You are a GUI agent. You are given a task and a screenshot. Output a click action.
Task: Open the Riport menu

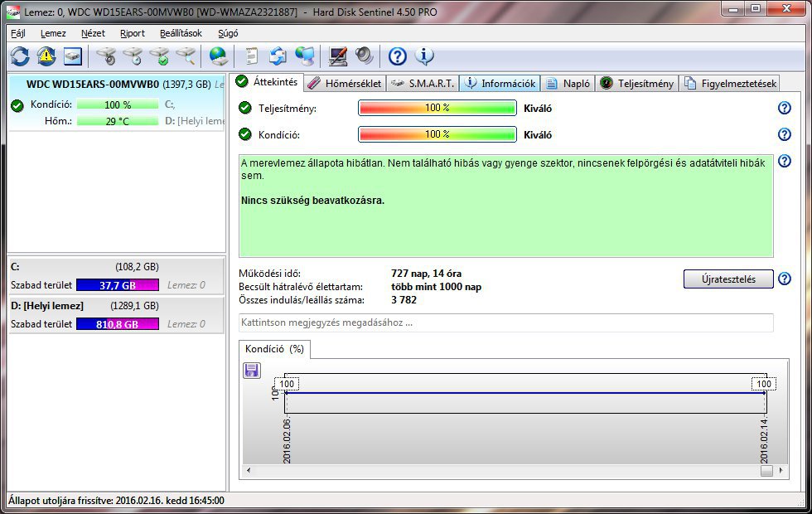(133, 33)
